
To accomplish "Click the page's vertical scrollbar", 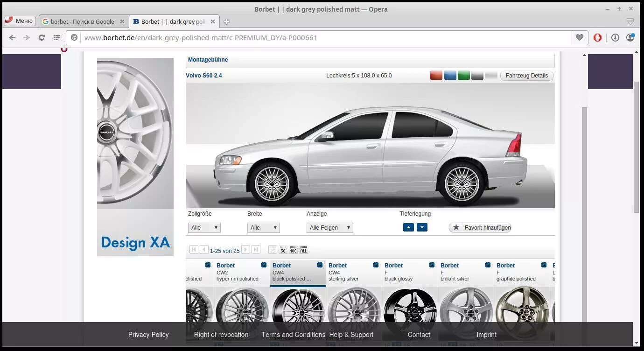I will tap(637, 147).
